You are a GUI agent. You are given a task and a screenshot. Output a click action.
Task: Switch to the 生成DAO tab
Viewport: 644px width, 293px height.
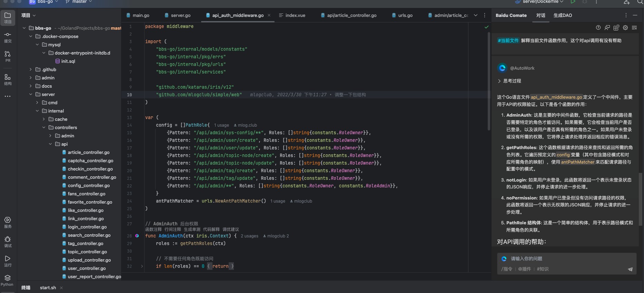point(563,15)
